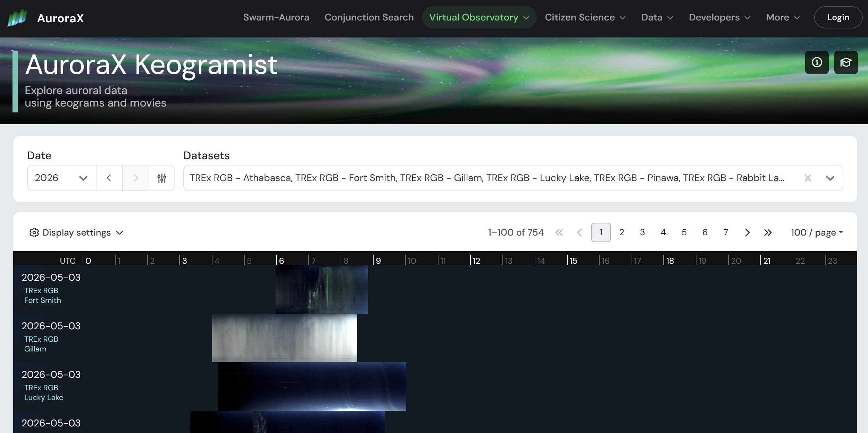Click the UTC hour 9 marker
Viewport: 868px width, 433px height.
[x=377, y=261]
